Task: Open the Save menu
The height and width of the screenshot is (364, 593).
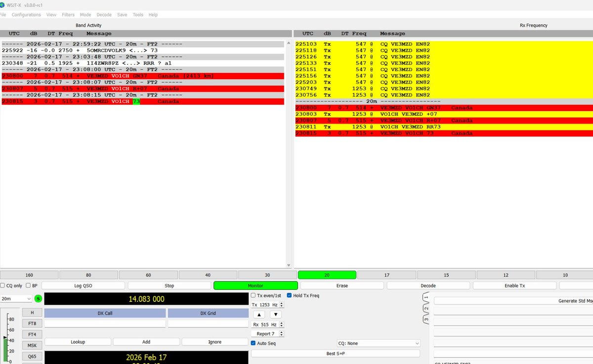Action: tap(122, 15)
